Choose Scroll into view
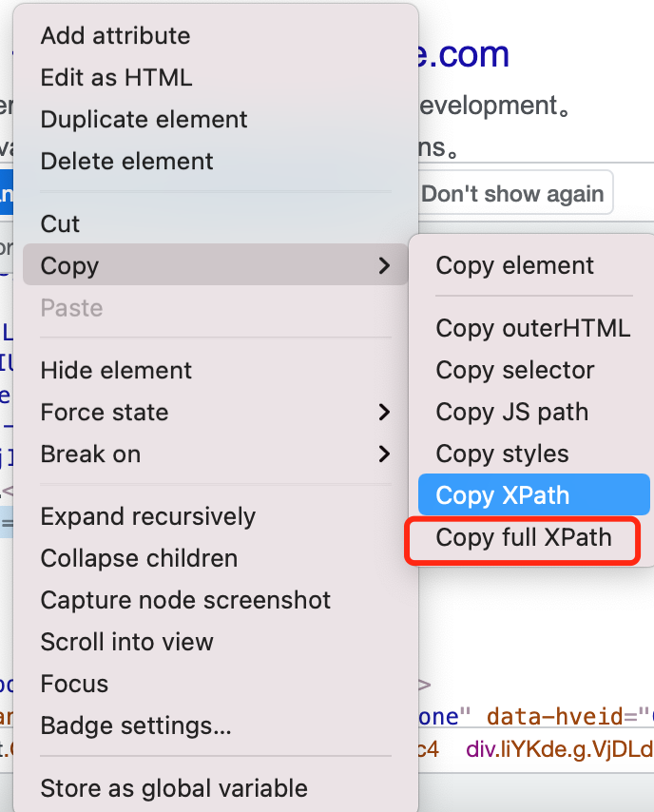The width and height of the screenshot is (654, 812). [x=126, y=643]
